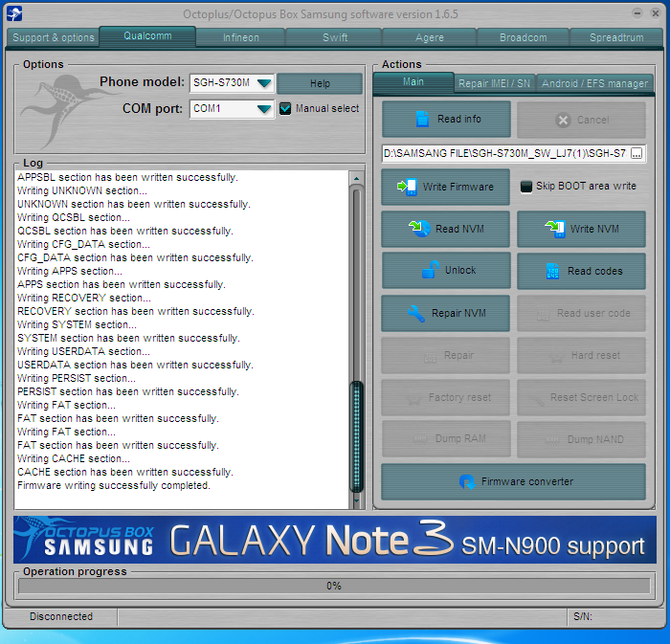Open Android / EFS manager tab
This screenshot has width=670, height=644.
(594, 83)
